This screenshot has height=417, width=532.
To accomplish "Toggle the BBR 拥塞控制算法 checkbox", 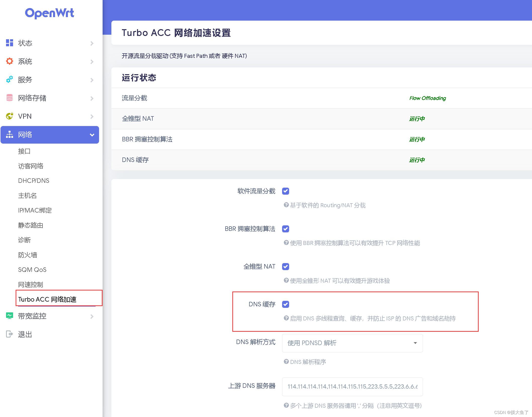I will (x=286, y=229).
